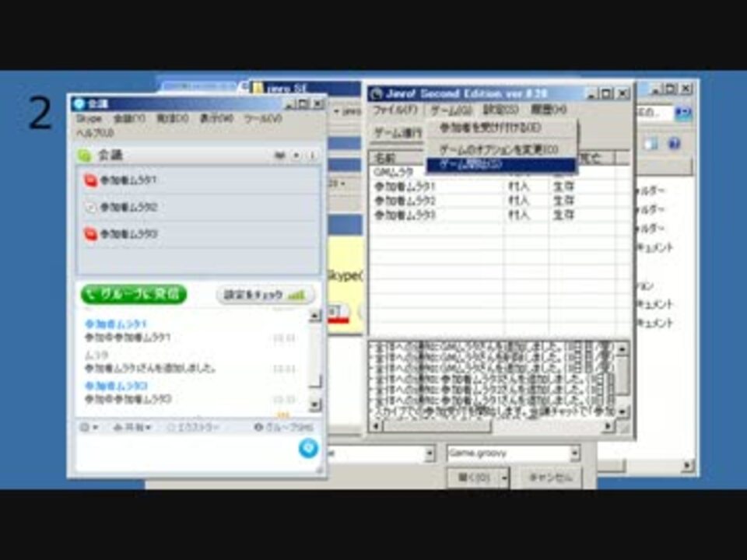Open the ファイル(F) menu in Jinrol
Screen dimensions: 747x560
[395, 110]
